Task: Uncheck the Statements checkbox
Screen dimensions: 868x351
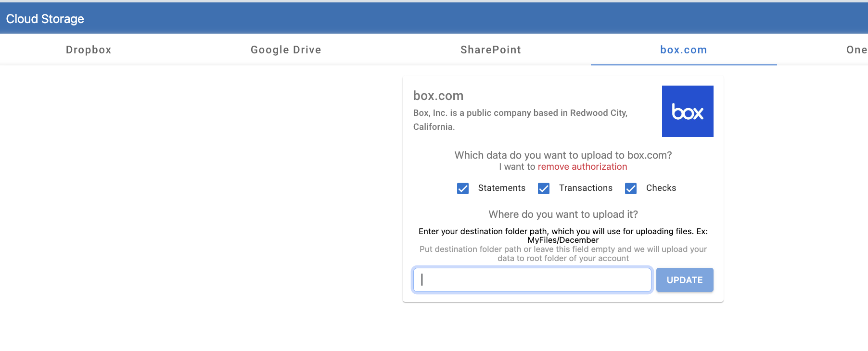Action: [463, 188]
